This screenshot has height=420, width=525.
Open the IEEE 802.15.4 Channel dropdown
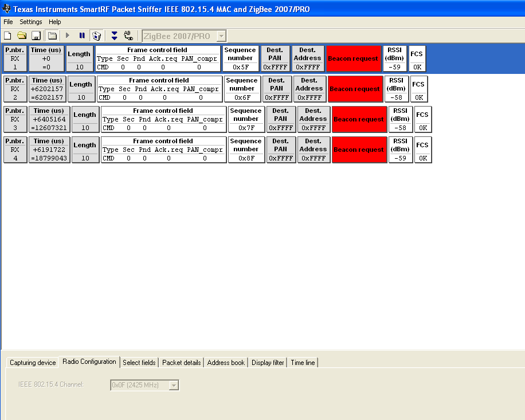coord(174,385)
